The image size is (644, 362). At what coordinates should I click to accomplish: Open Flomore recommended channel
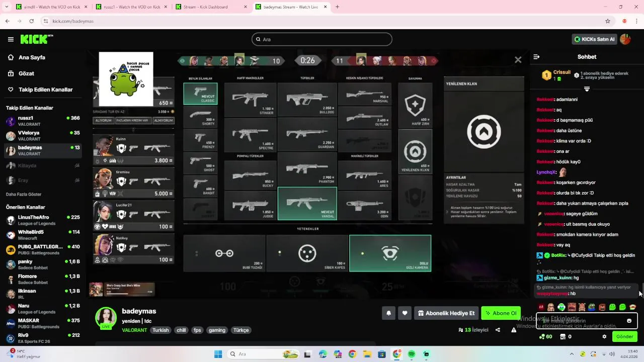coord(43,279)
